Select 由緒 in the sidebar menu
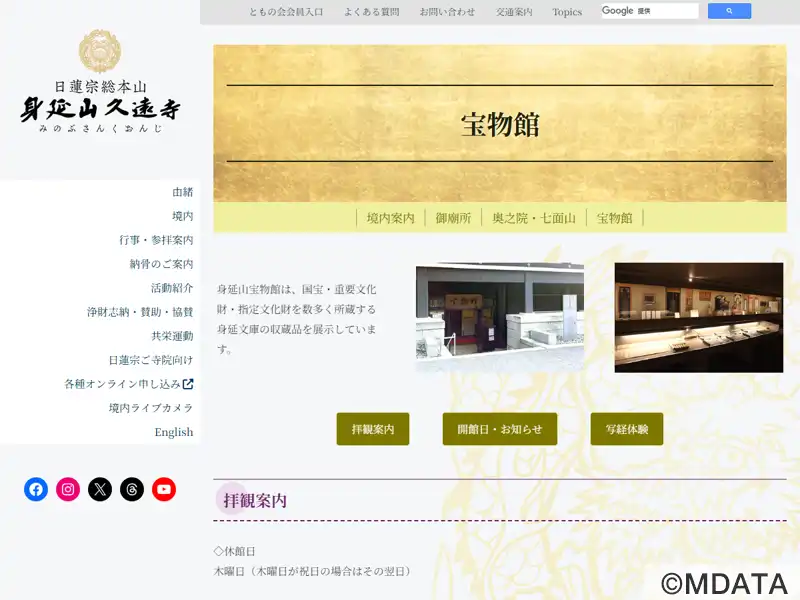The image size is (800, 600). pos(183,192)
